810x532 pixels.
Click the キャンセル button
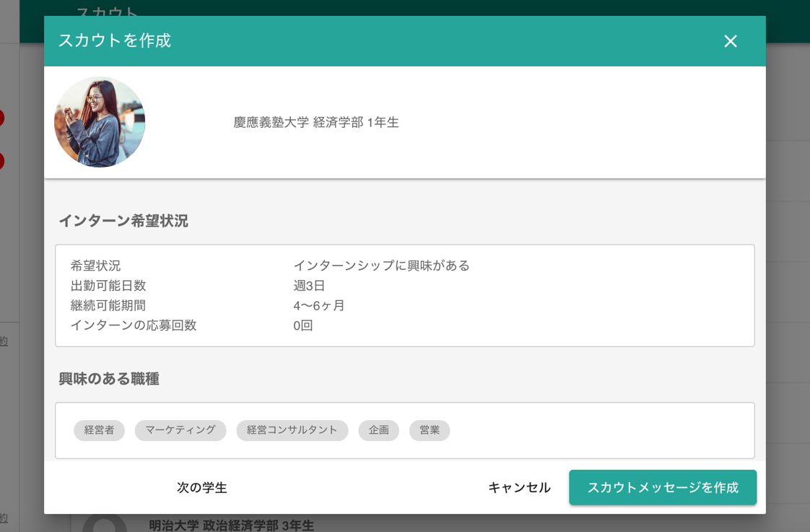[519, 487]
